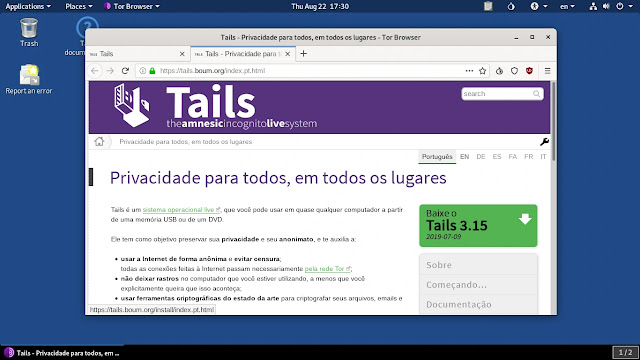The height and width of the screenshot is (360, 640).
Task: Open the Applications menu
Action: (28, 6)
